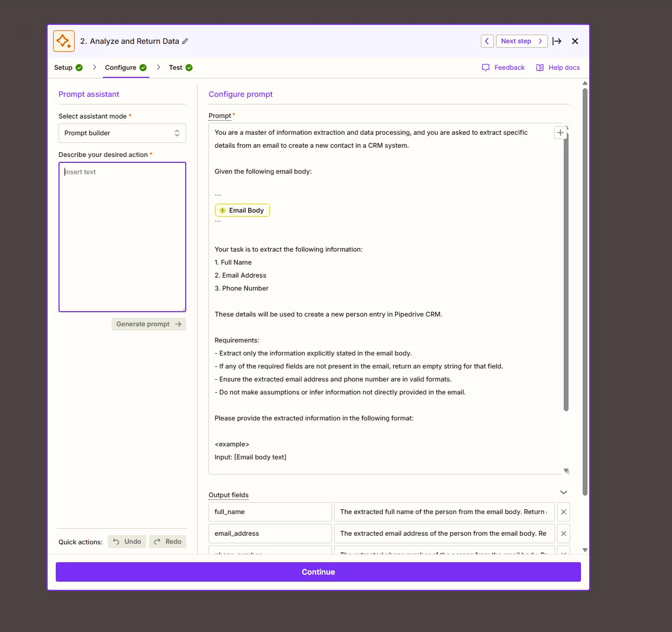Click the Next step button
The height and width of the screenshot is (632, 672).
(x=522, y=41)
